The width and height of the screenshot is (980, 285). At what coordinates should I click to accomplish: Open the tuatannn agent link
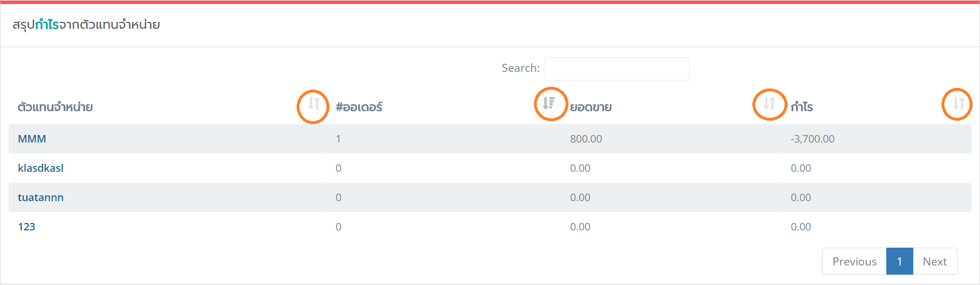click(41, 198)
